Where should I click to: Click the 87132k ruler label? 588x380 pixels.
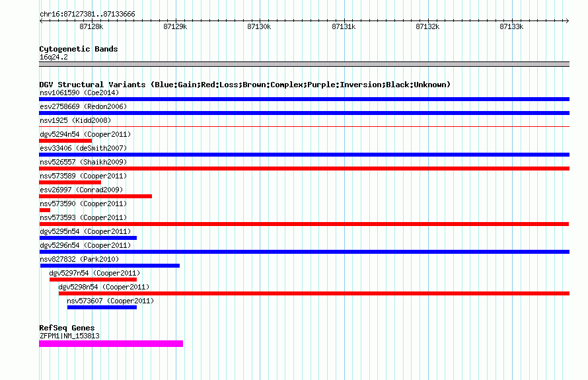[427, 26]
